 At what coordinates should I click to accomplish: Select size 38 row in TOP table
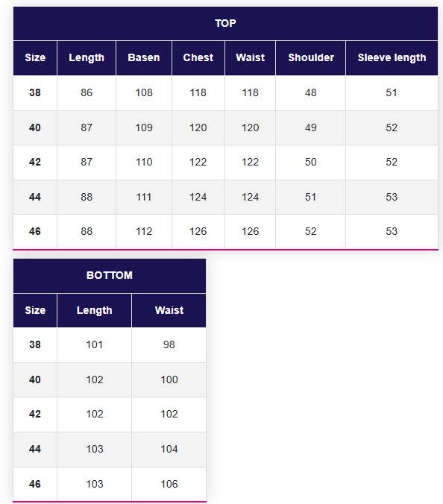click(225, 93)
